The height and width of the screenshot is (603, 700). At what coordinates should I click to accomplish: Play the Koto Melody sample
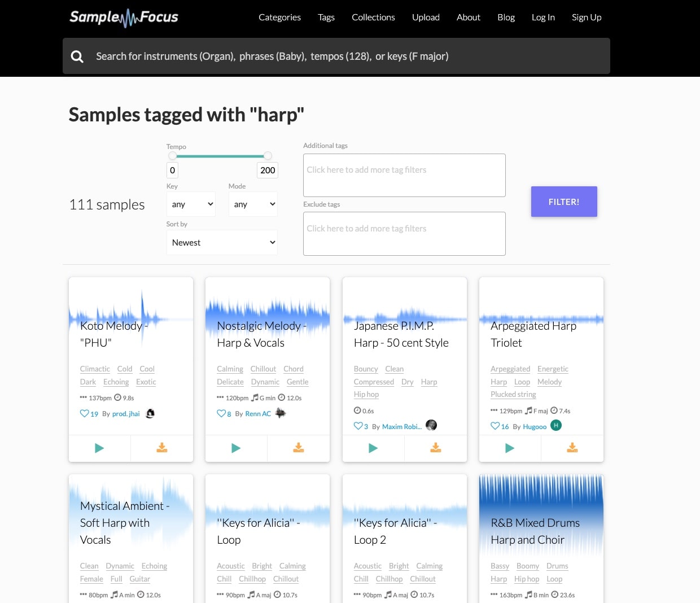tap(99, 448)
